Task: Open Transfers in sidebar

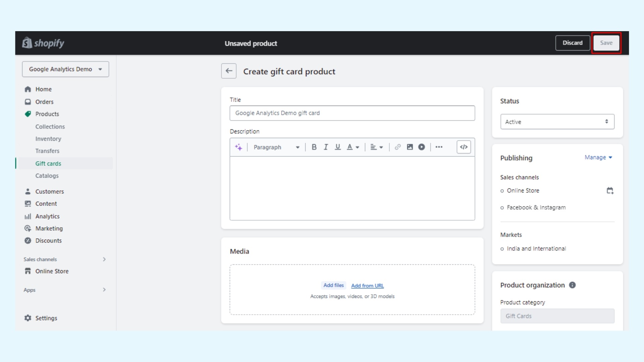Action: [47, 151]
